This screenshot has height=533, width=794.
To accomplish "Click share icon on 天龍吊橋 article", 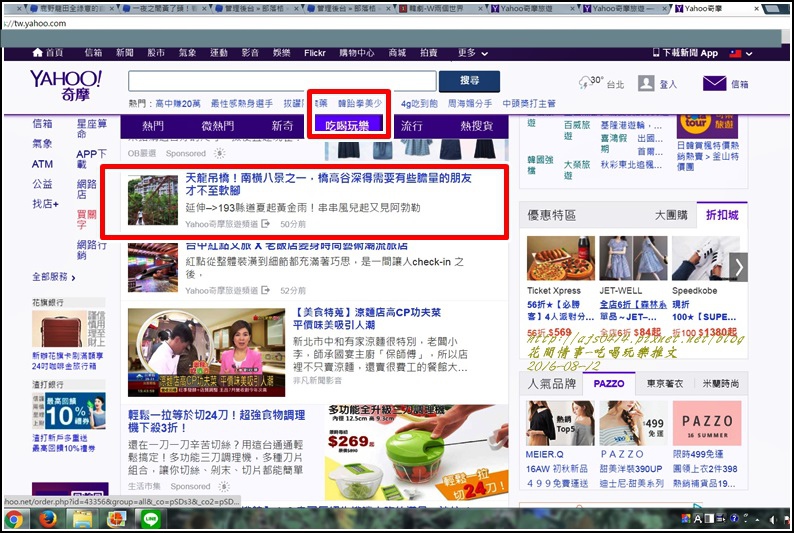I will click(x=265, y=224).
